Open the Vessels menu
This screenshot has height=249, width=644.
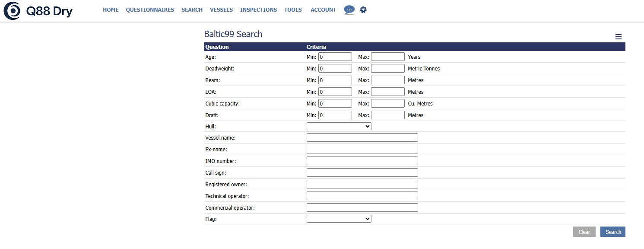[x=221, y=10]
